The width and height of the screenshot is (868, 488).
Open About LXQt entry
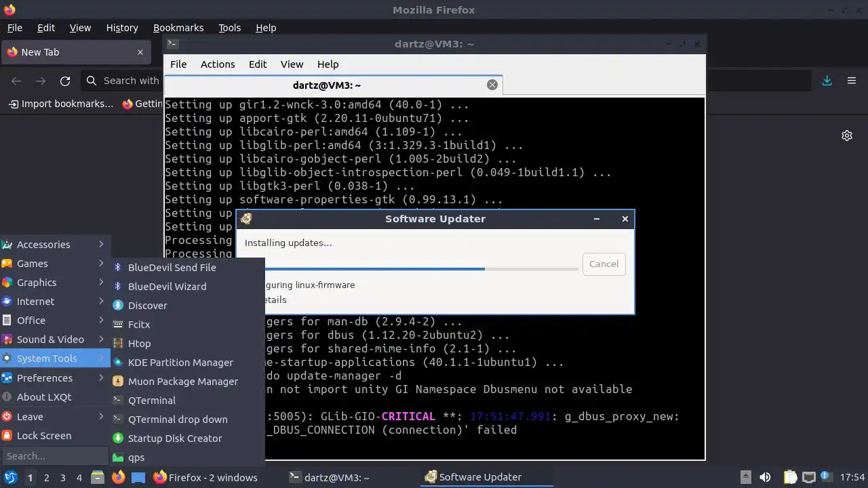click(x=56, y=397)
